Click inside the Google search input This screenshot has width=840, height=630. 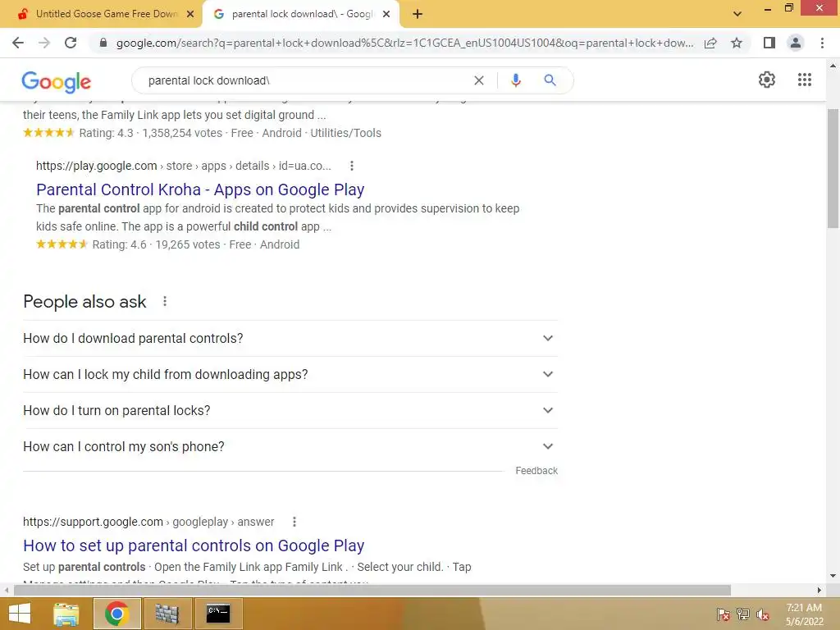pos(305,80)
